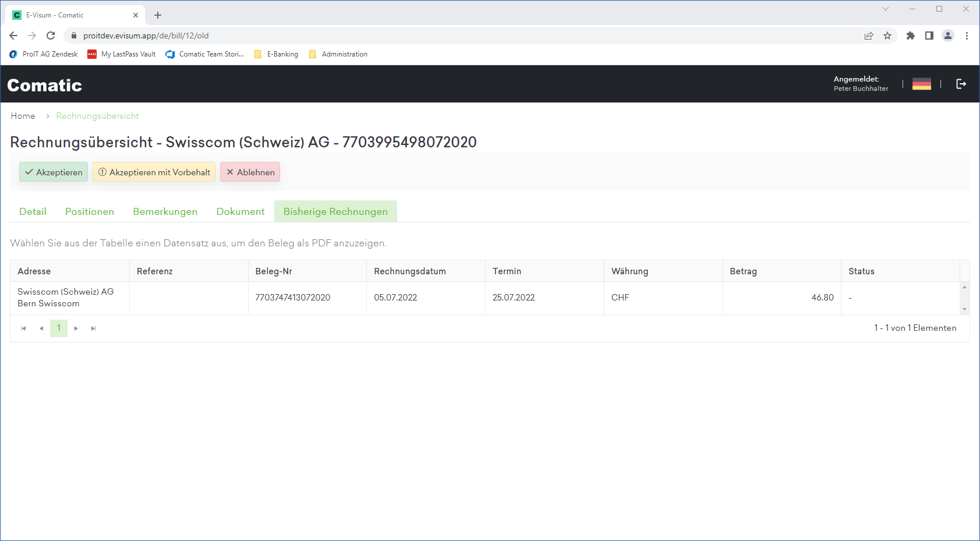Screen dimensions: 980x541
Task: Click Peter Buchhalter user name
Action: click(861, 89)
